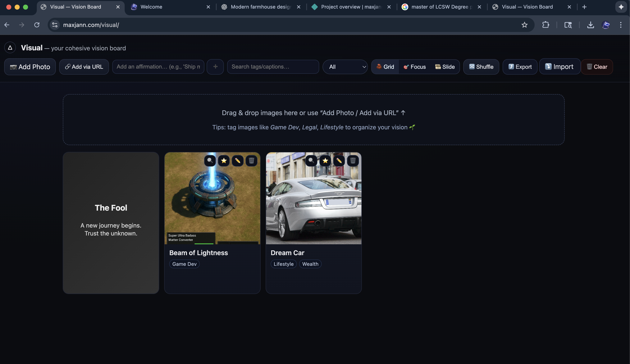Switch to Slide view mode
This screenshot has height=364, width=630.
pos(445,67)
